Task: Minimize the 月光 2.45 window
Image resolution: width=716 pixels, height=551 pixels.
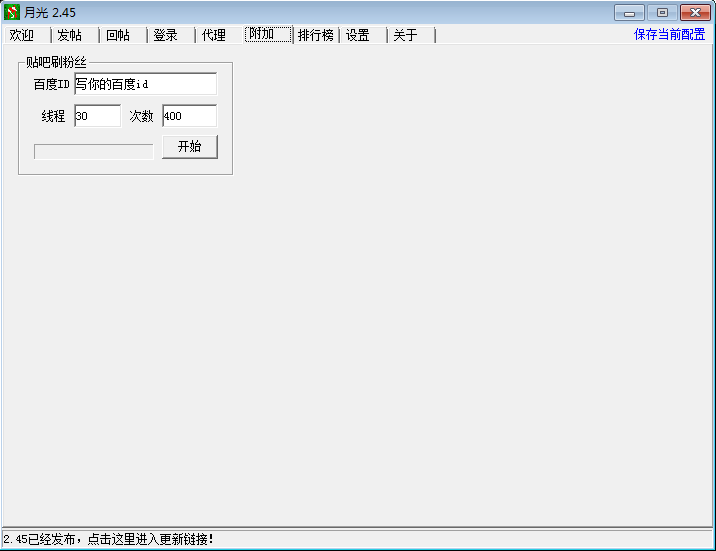Action: coord(629,13)
